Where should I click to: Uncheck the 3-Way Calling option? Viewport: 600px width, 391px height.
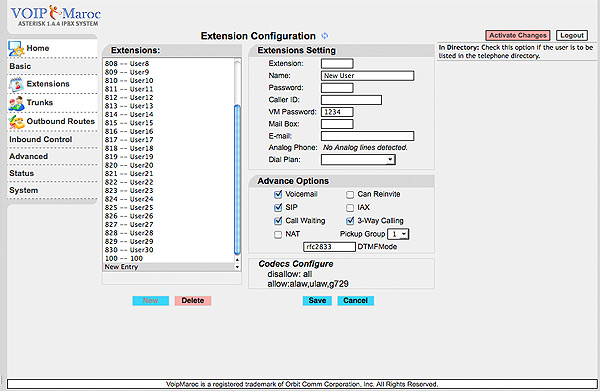[x=350, y=221]
